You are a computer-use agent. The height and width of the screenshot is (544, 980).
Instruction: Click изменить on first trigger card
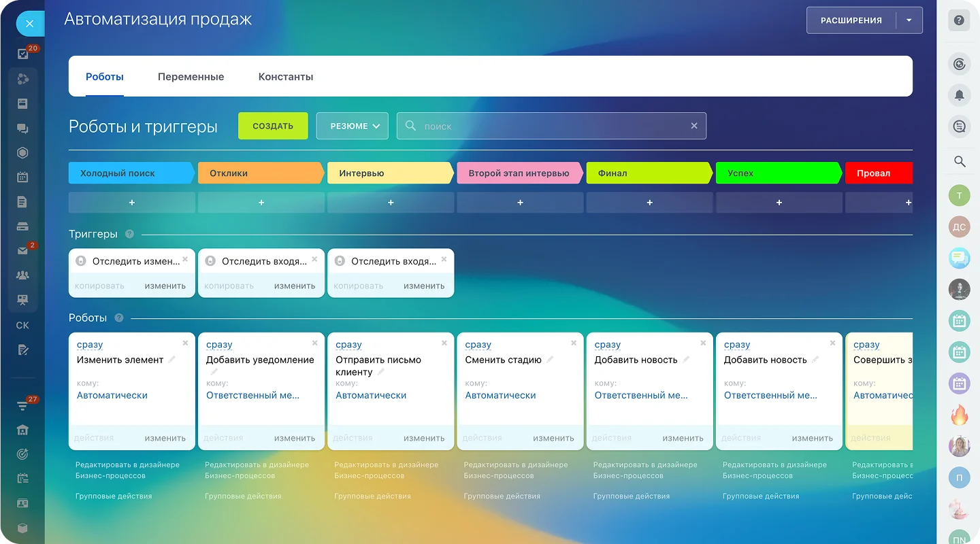pos(165,286)
